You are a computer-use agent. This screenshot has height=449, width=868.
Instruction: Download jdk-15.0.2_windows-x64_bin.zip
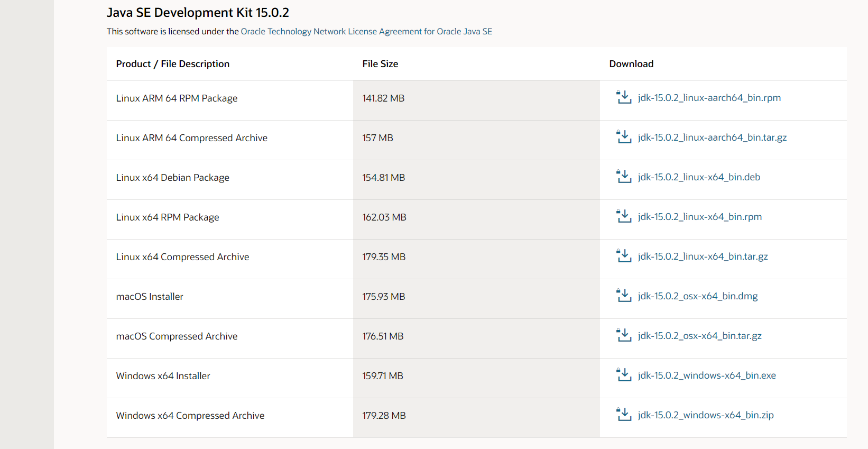tap(706, 415)
